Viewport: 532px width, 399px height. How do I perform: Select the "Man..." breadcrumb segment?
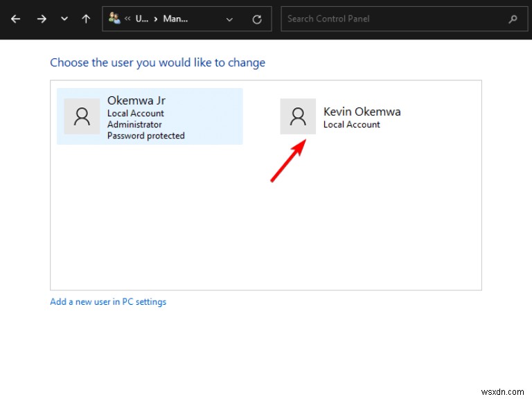(x=175, y=19)
